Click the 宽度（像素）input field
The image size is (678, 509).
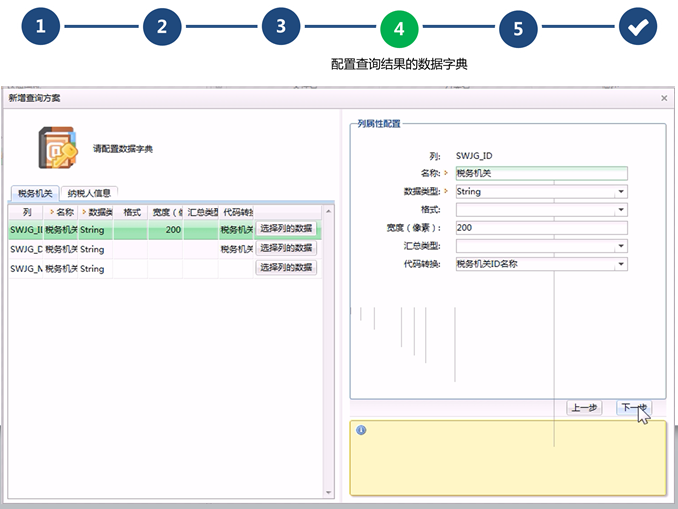pyautogui.click(x=540, y=228)
